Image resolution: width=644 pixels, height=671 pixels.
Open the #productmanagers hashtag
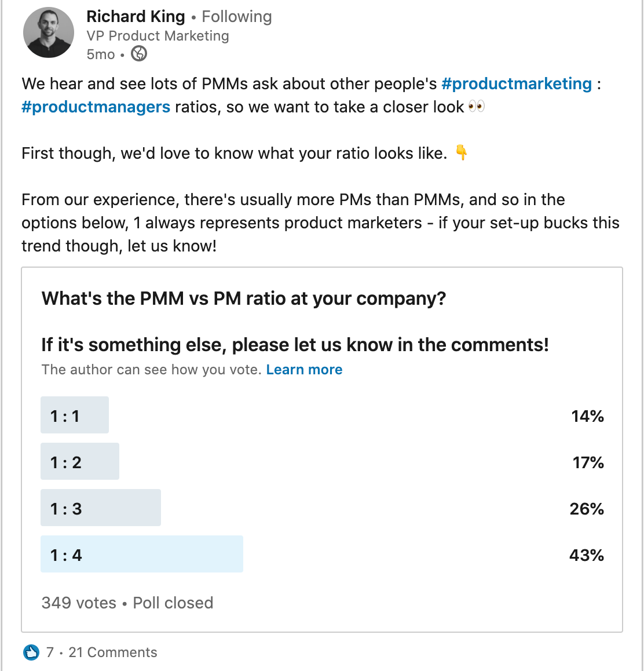coord(96,107)
